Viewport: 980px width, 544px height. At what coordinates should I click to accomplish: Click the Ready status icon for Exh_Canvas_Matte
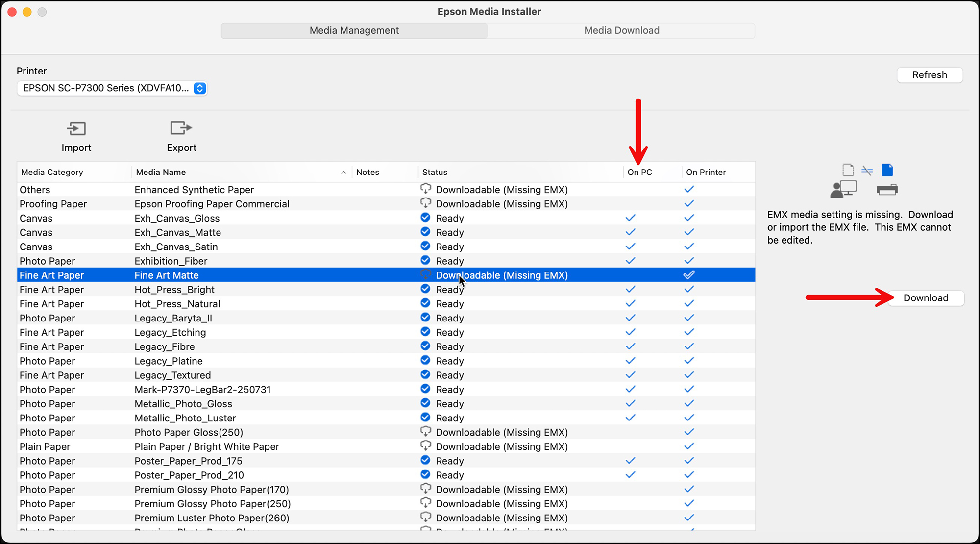point(425,231)
